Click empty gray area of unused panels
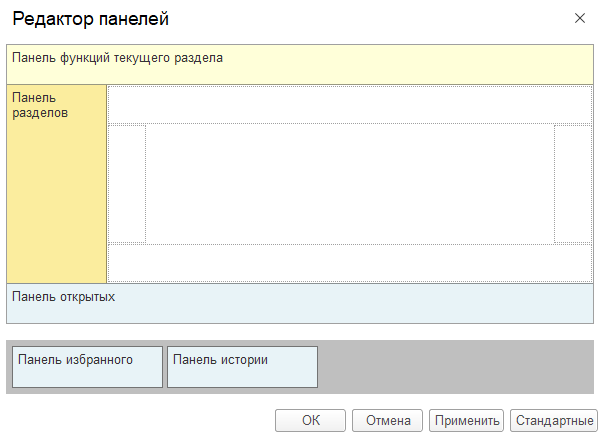The width and height of the screenshot is (598, 435). [454, 367]
